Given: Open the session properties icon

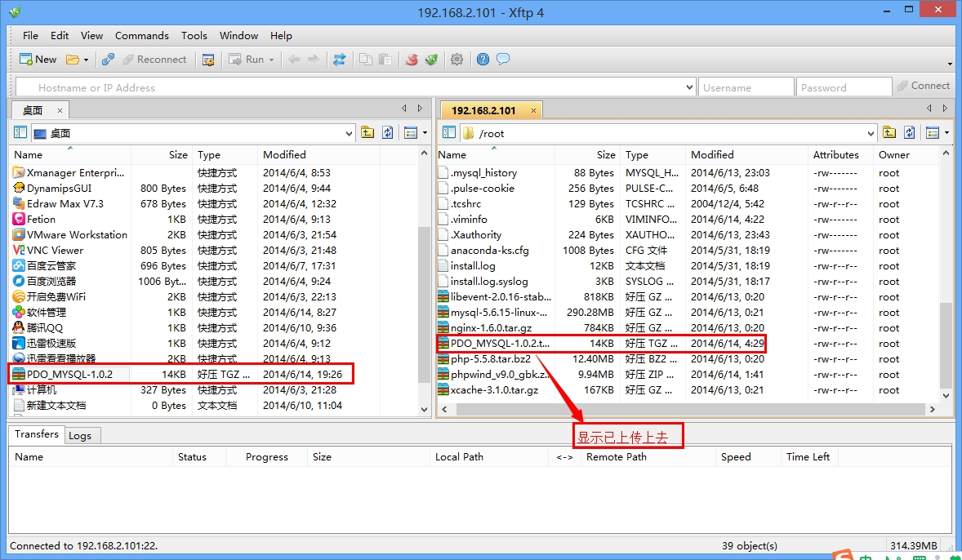Looking at the screenshot, I should click(x=208, y=60).
